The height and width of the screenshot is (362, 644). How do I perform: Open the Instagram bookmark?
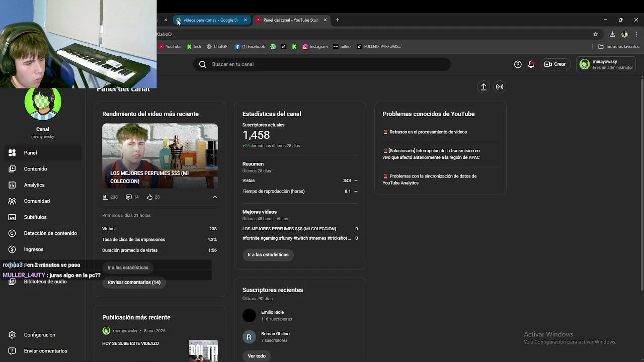click(x=315, y=46)
